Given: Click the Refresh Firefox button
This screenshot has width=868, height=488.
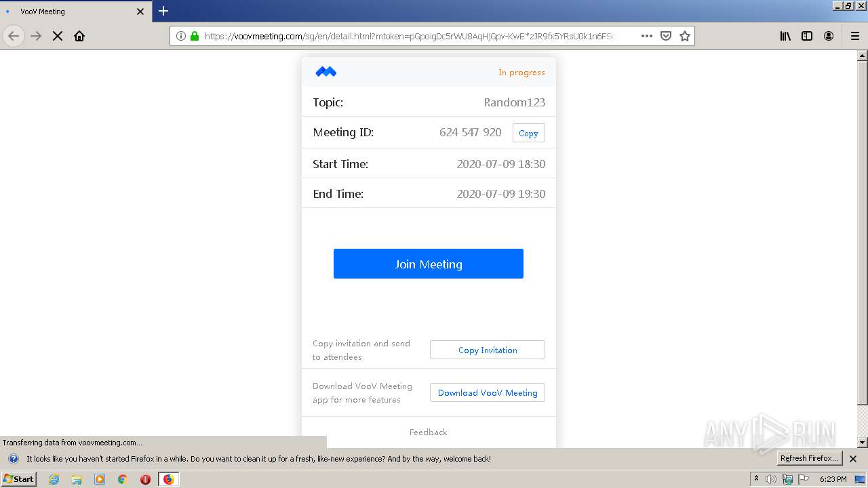Looking at the screenshot, I should (809, 459).
